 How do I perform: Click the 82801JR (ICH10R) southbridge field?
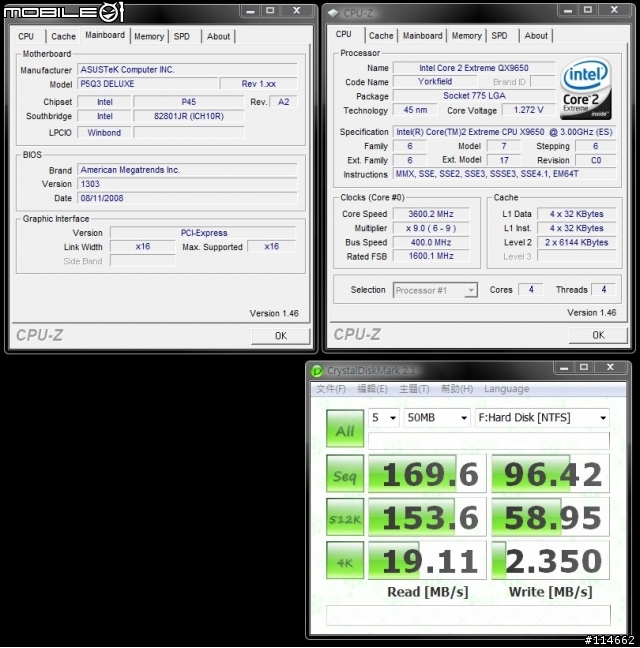188,116
